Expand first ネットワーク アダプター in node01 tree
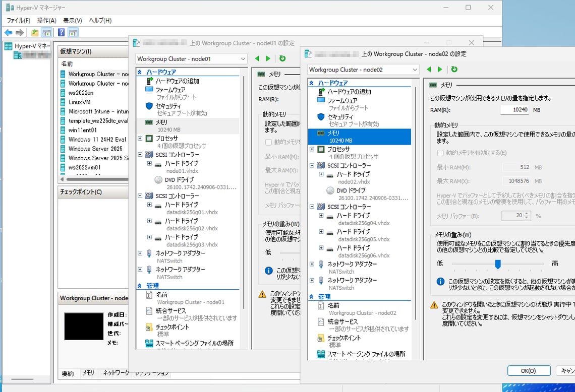The width and height of the screenshot is (575, 392). (x=140, y=253)
